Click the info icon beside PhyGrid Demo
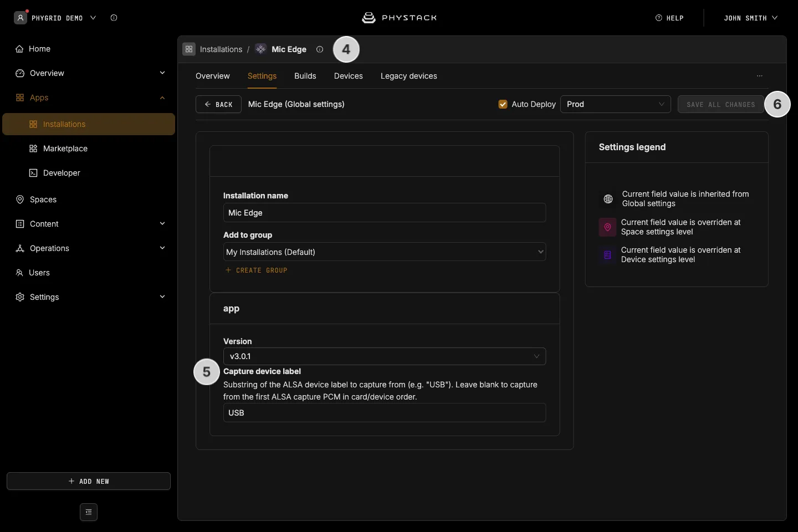Screen dimensions: 798x532 click(x=114, y=18)
